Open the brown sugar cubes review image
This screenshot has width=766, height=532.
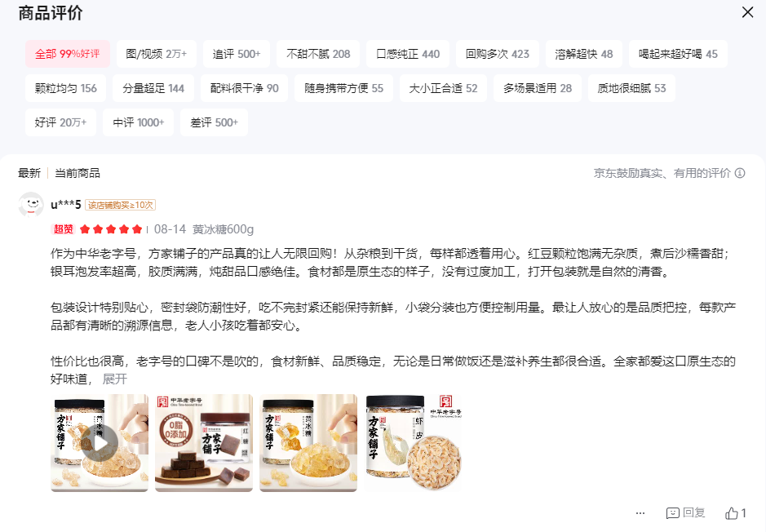pos(204,442)
